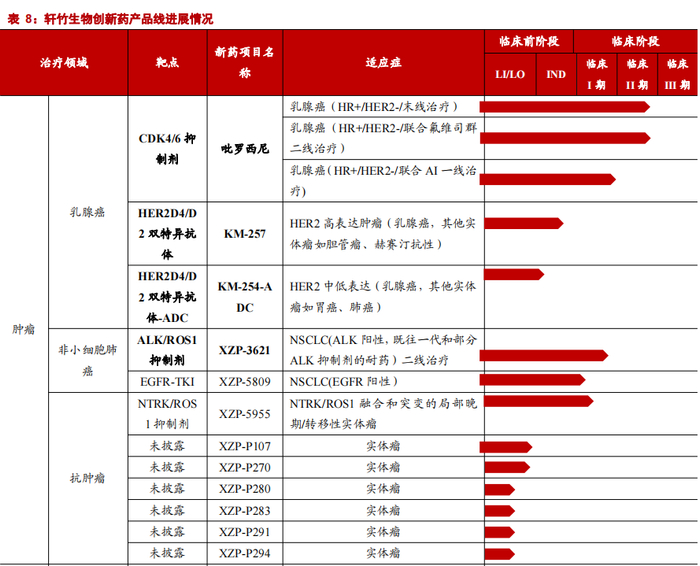Image resolution: width=700 pixels, height=566 pixels.
Task: Click the IND sub-header
Action: click(556, 75)
